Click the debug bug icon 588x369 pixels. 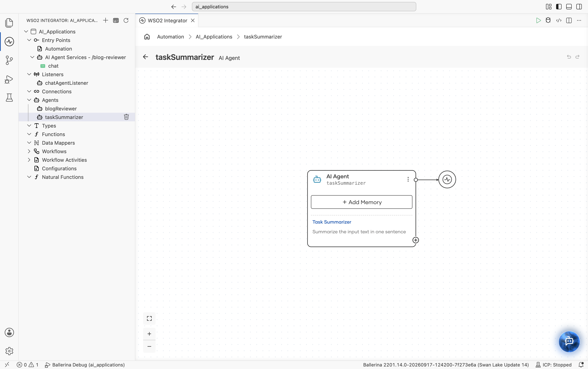coord(548,20)
